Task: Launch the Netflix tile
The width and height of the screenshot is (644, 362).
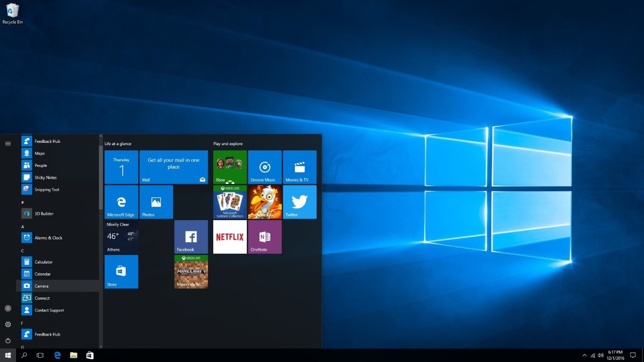Action: click(230, 237)
